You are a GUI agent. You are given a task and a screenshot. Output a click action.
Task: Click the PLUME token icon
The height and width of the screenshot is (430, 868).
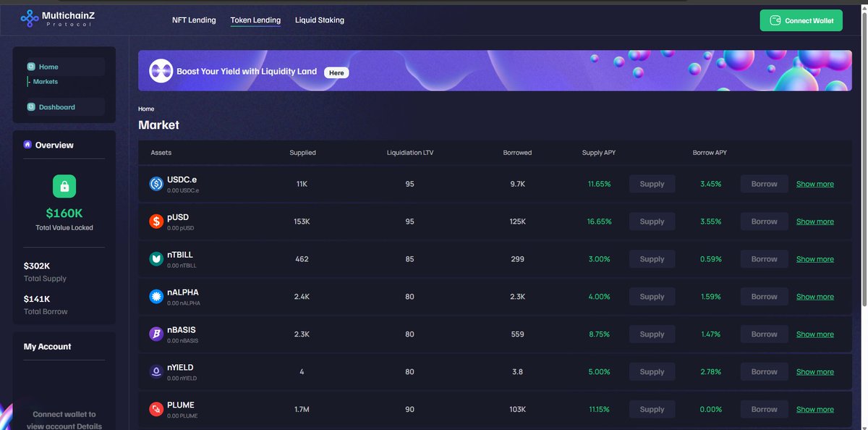tap(156, 408)
